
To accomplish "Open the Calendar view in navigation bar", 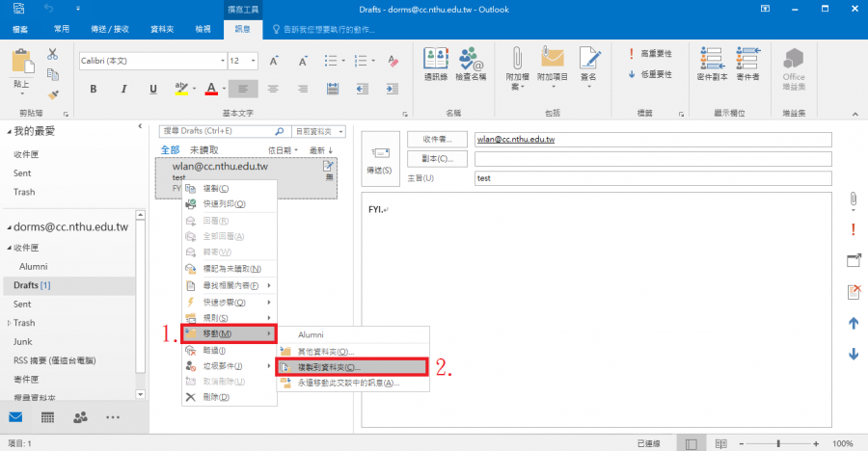I will [x=47, y=417].
